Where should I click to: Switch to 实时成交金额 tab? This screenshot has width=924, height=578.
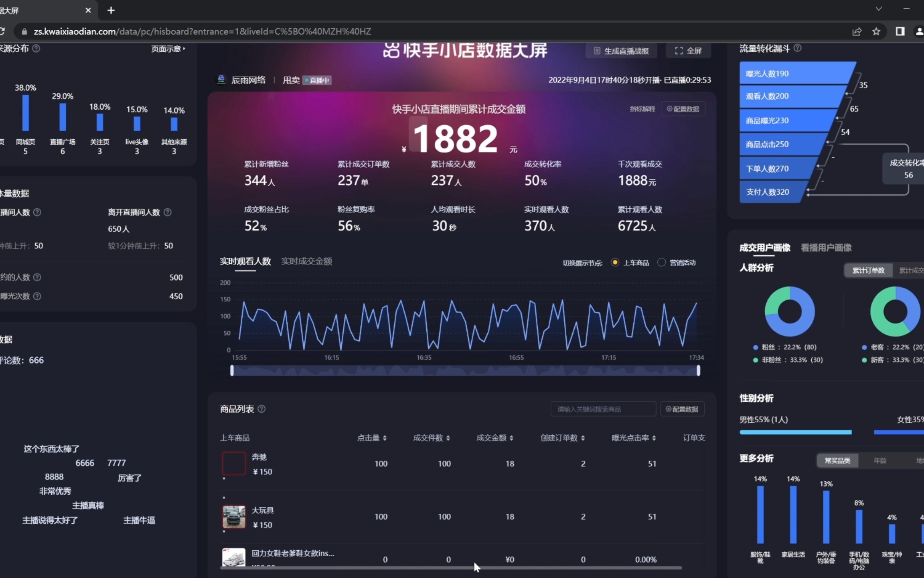click(307, 261)
